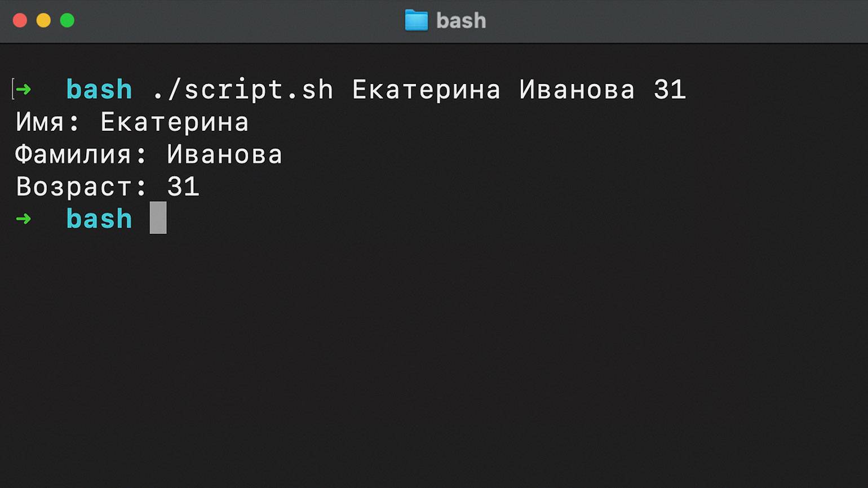Click Иванова in the Фамилия output line
Screen dimensions: 868x488
click(x=224, y=154)
